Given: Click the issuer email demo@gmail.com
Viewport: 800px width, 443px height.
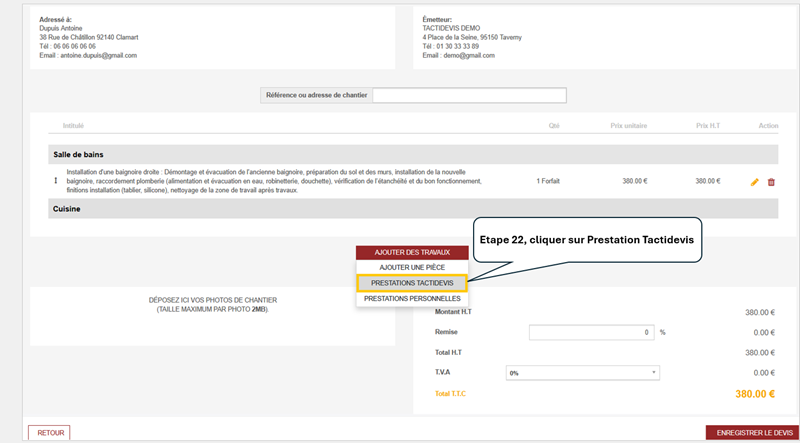Looking at the screenshot, I should tap(469, 56).
